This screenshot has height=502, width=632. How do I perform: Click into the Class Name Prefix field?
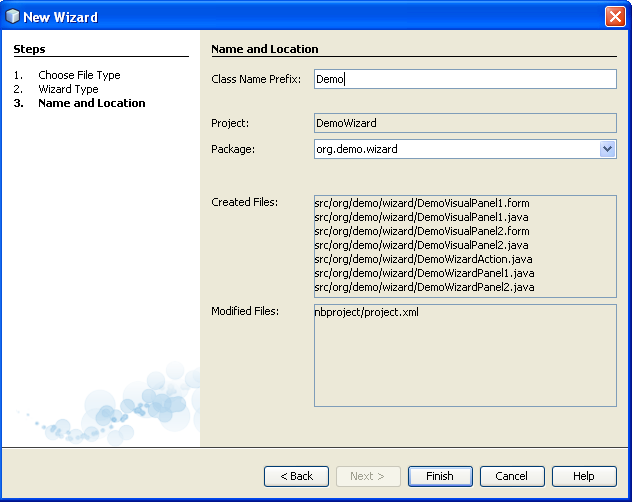[x=464, y=79]
